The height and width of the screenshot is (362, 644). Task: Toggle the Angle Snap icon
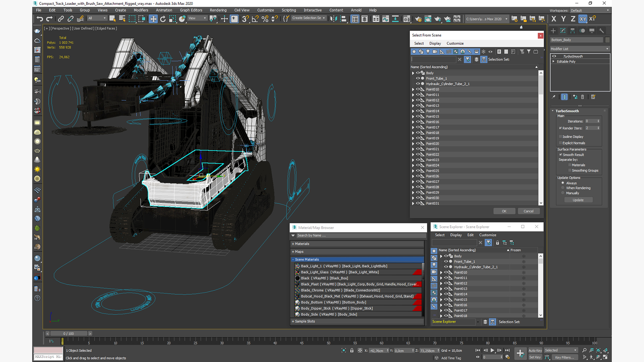point(255,19)
